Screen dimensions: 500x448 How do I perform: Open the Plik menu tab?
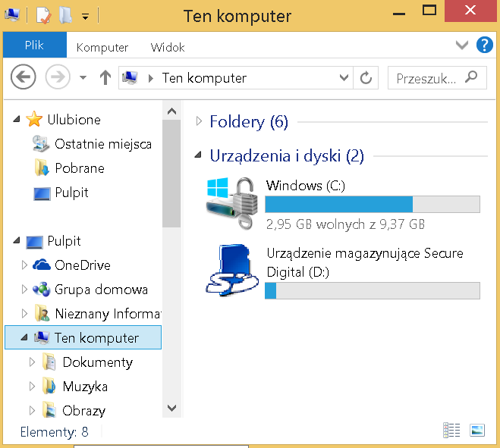click(x=34, y=46)
